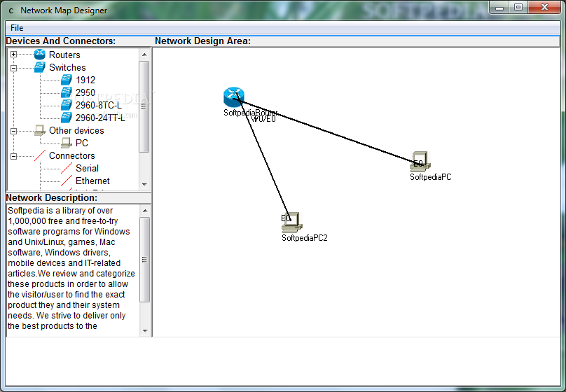Select the Ethernet tree entry text
This screenshot has height=392, width=566.
pyautogui.click(x=92, y=181)
